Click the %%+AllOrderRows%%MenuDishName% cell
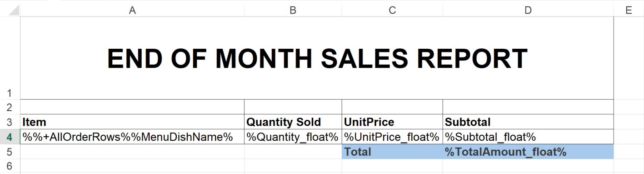 [132, 137]
